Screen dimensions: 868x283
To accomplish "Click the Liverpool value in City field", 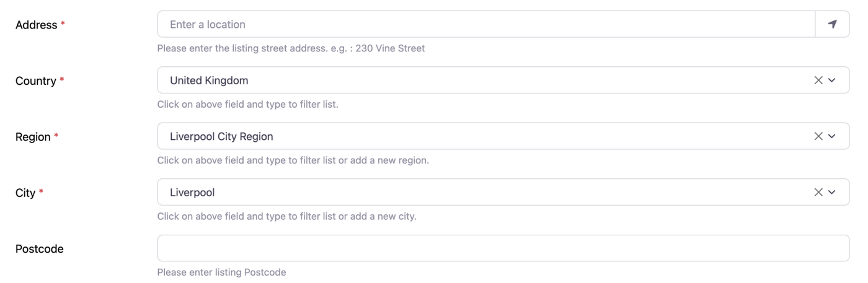I will 192,193.
